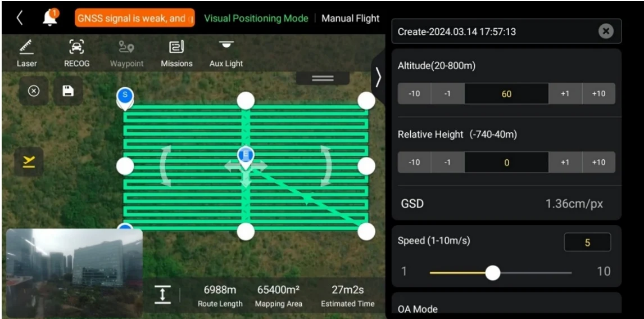Decrease Altitude by 10
644x319 pixels.
(414, 94)
